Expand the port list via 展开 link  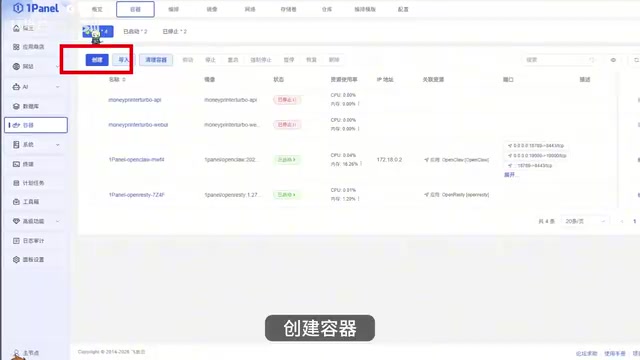tap(510, 175)
